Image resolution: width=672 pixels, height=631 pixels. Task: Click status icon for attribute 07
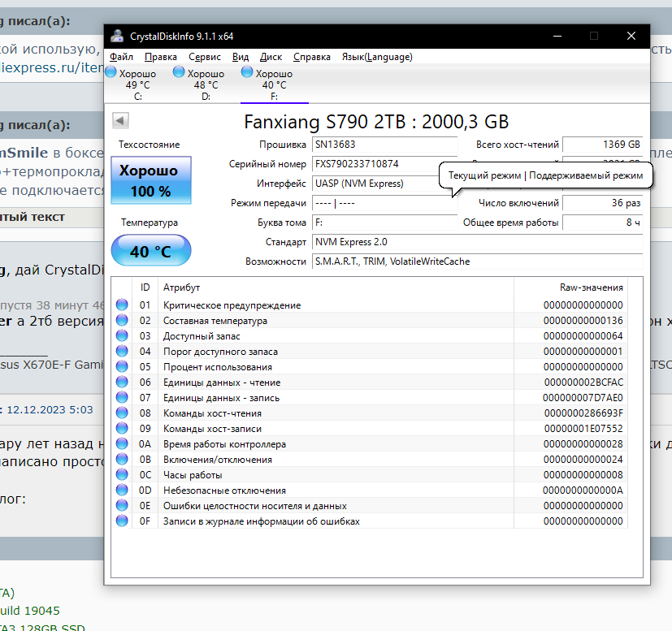click(x=122, y=397)
